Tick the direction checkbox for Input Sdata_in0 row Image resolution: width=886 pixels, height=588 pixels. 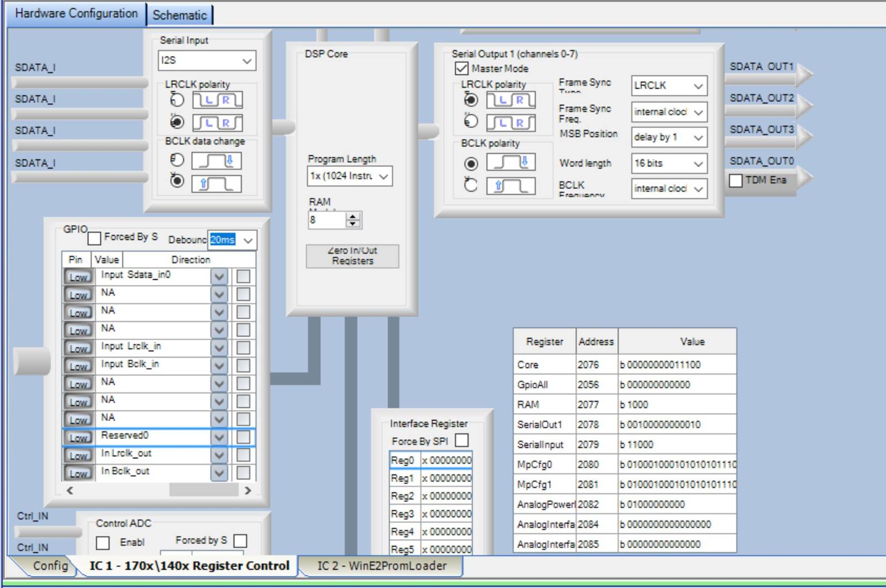(x=243, y=276)
